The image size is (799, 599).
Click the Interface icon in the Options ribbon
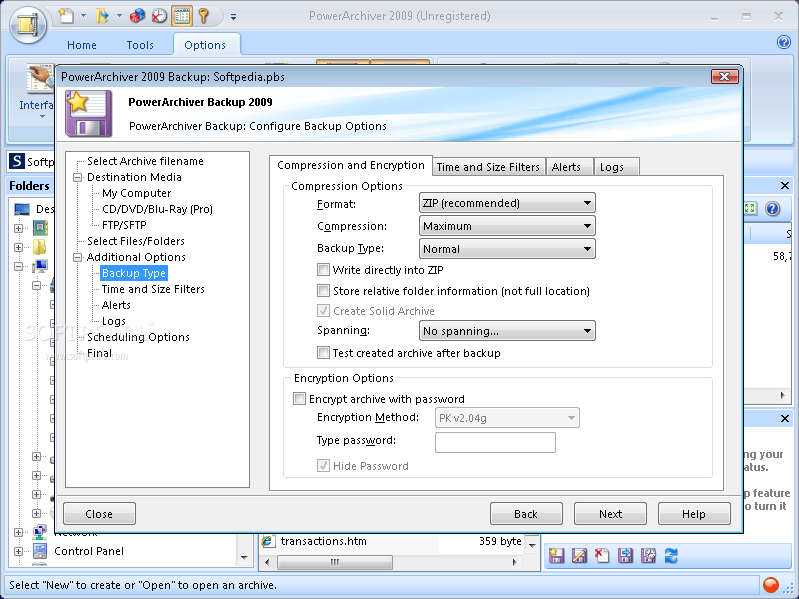tap(40, 79)
